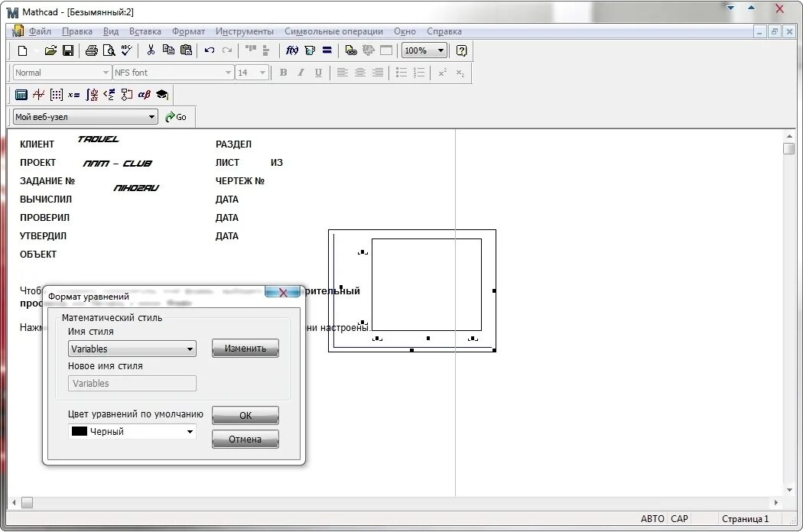Image resolution: width=803 pixels, height=532 pixels.
Task: Open the Greek symbols palette
Action: 144,94
